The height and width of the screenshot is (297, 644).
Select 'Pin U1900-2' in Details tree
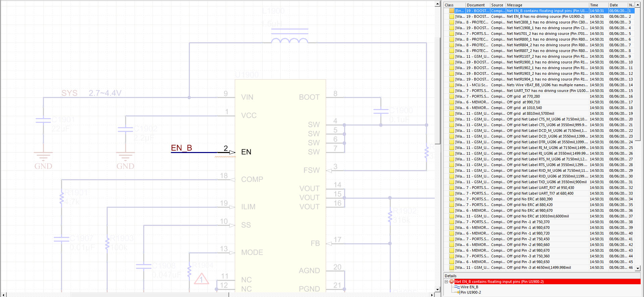coord(471,292)
